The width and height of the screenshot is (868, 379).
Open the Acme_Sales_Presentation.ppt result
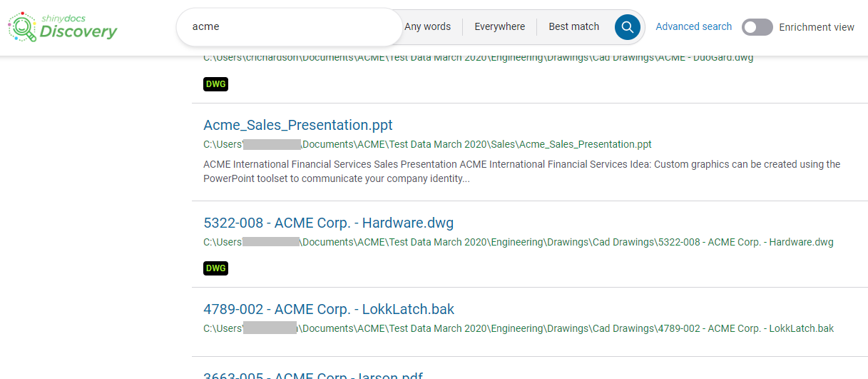298,125
